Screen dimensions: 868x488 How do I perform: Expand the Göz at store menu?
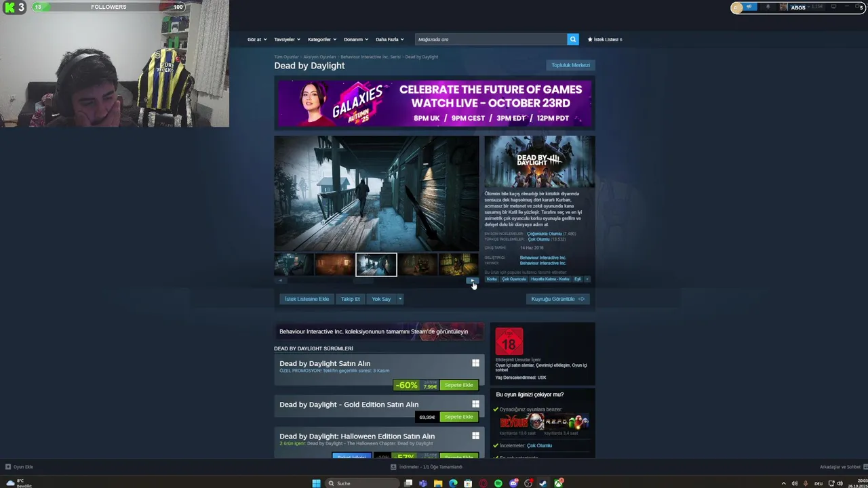257,39
